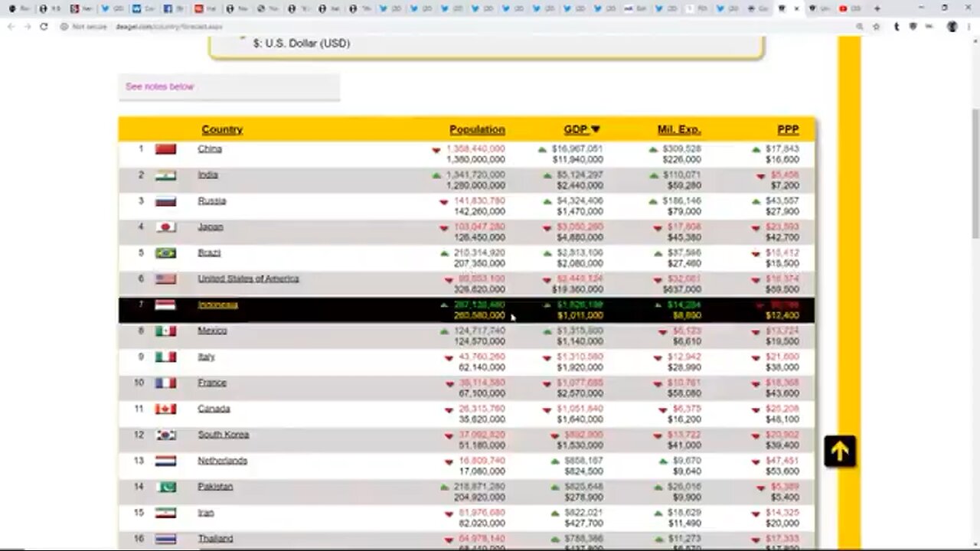Click the Iran flag icon
Image resolution: width=980 pixels, height=551 pixels.
click(x=165, y=514)
